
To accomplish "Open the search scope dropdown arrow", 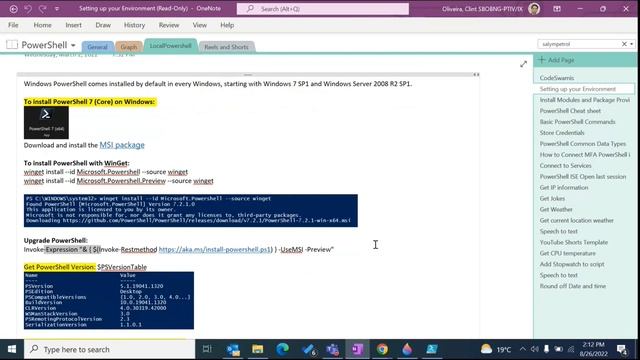I will click(631, 44).
